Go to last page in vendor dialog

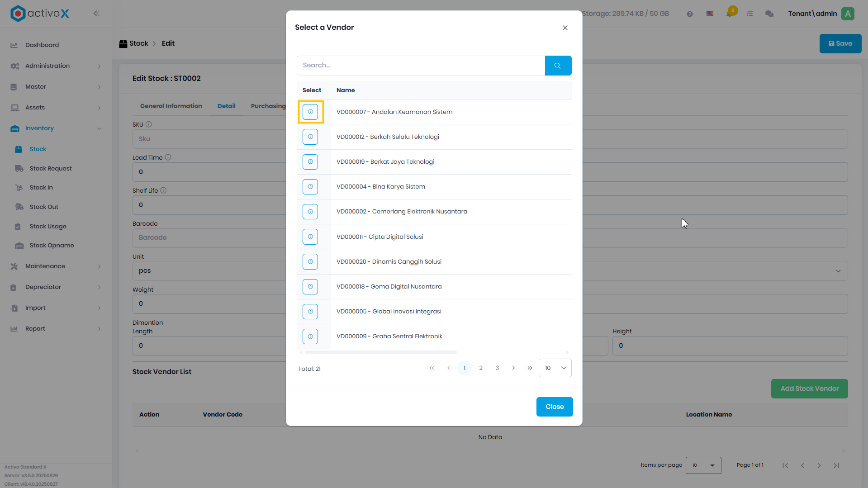click(530, 368)
